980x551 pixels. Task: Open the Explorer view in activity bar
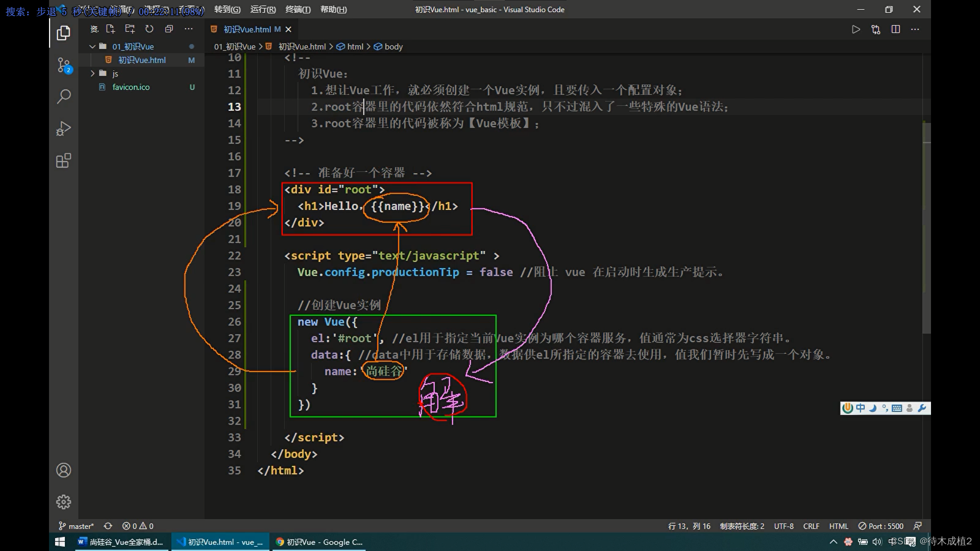pos(63,33)
